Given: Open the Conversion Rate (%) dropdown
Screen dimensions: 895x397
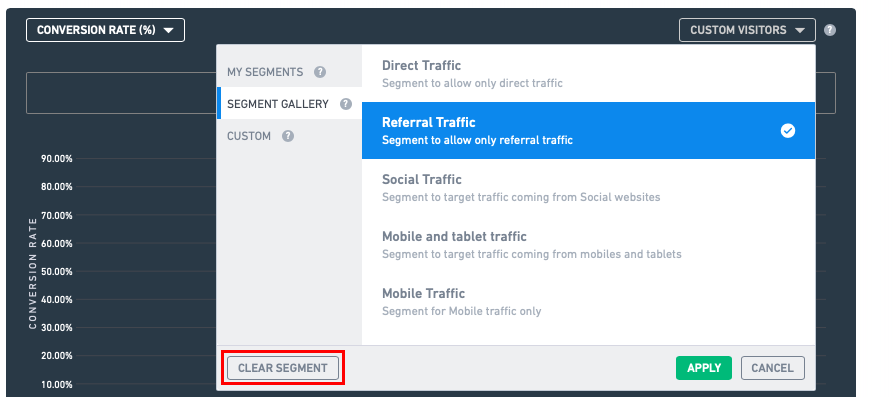Looking at the screenshot, I should [x=105, y=30].
